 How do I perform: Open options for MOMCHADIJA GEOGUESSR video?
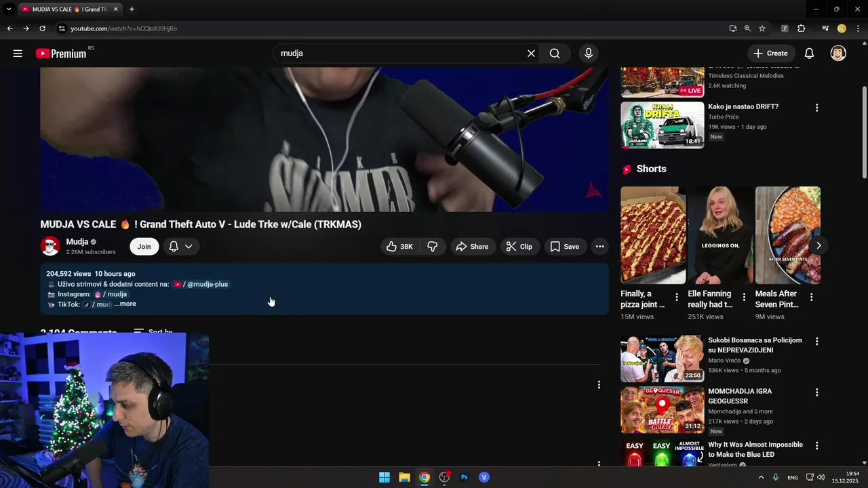[x=816, y=392]
